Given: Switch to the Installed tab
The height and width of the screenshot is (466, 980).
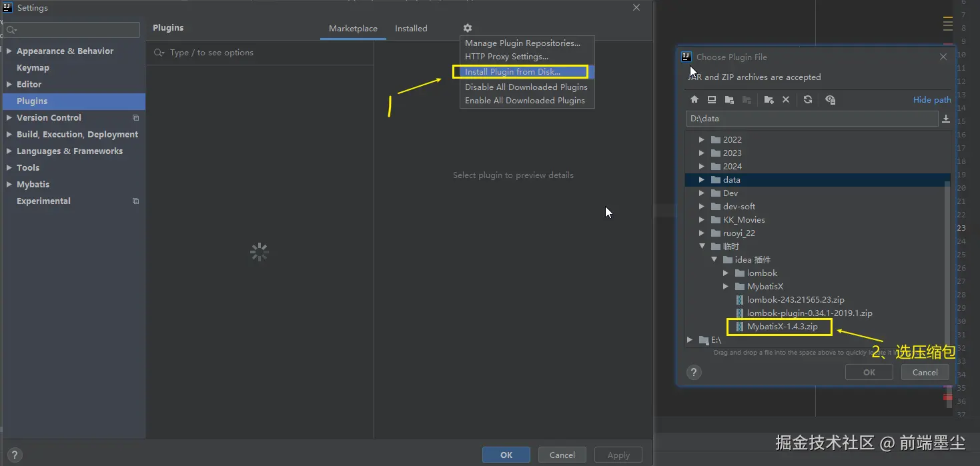Looking at the screenshot, I should pos(411,29).
